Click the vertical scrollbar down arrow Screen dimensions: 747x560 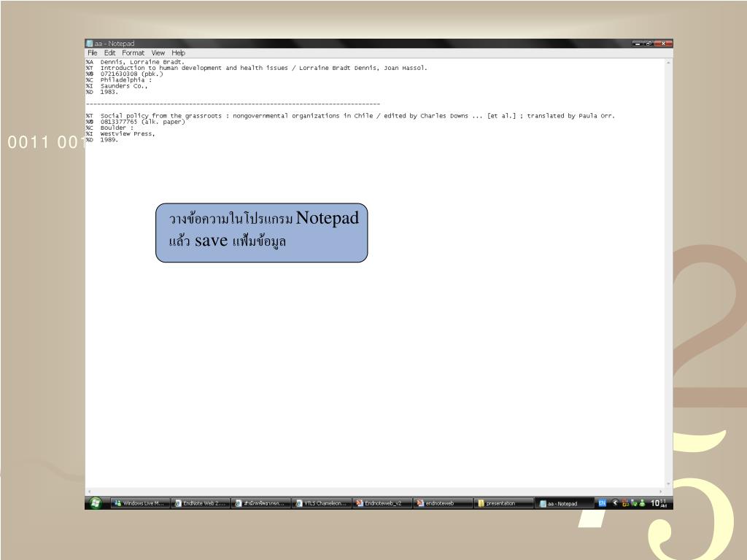(668, 484)
